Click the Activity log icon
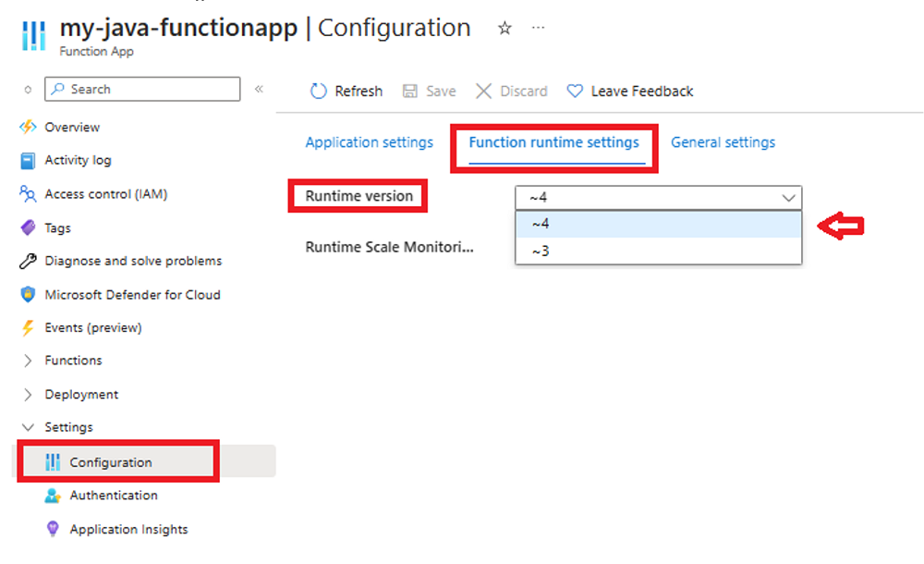 [28, 161]
